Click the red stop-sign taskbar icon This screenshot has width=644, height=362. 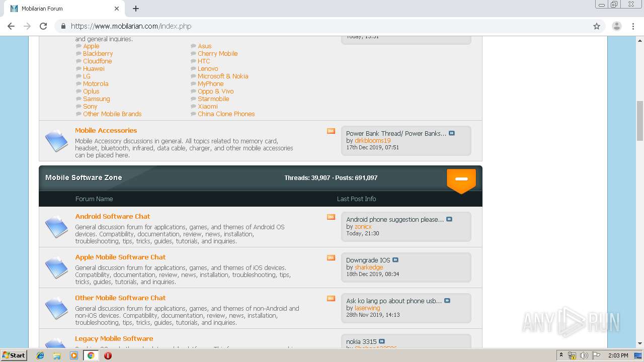pos(108,355)
